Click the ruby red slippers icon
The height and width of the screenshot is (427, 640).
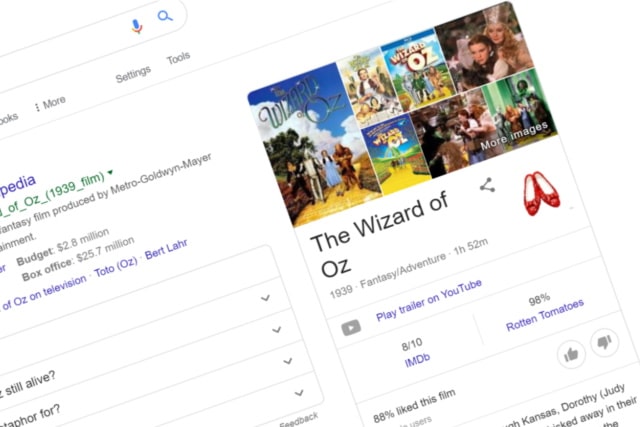(541, 193)
